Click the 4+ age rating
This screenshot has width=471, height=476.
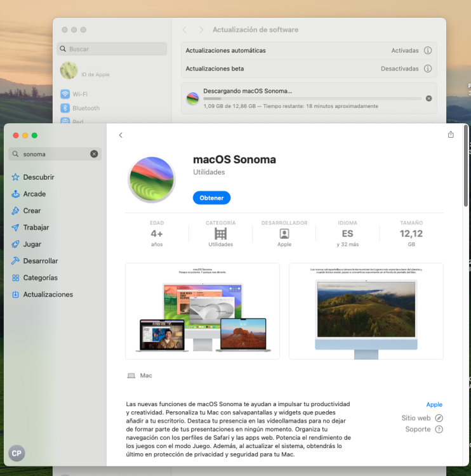(x=157, y=234)
